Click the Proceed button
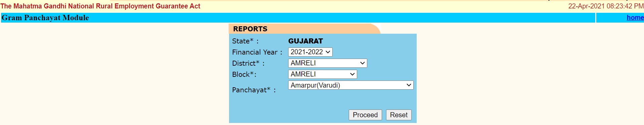 pos(365,115)
